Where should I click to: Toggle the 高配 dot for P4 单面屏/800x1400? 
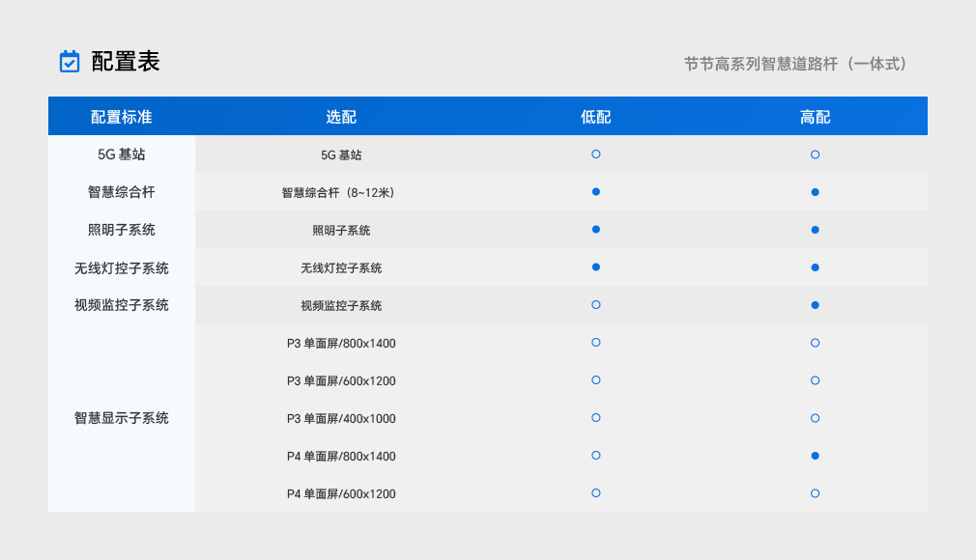click(816, 456)
